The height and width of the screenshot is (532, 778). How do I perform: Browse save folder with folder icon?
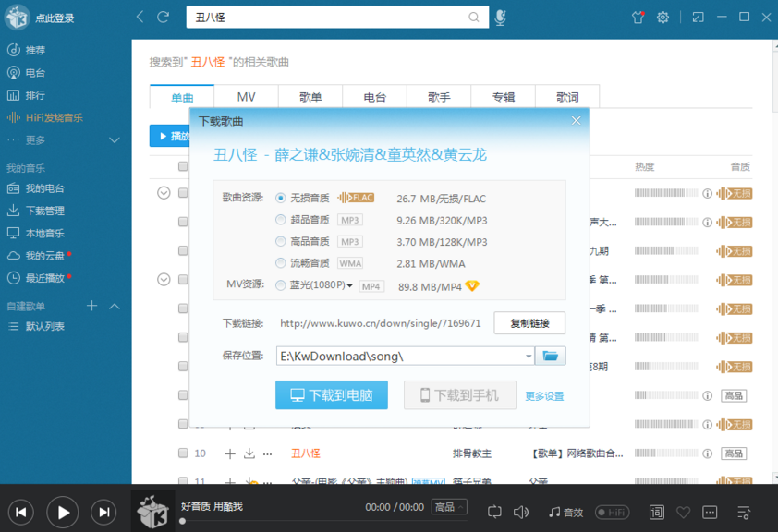[x=551, y=356]
